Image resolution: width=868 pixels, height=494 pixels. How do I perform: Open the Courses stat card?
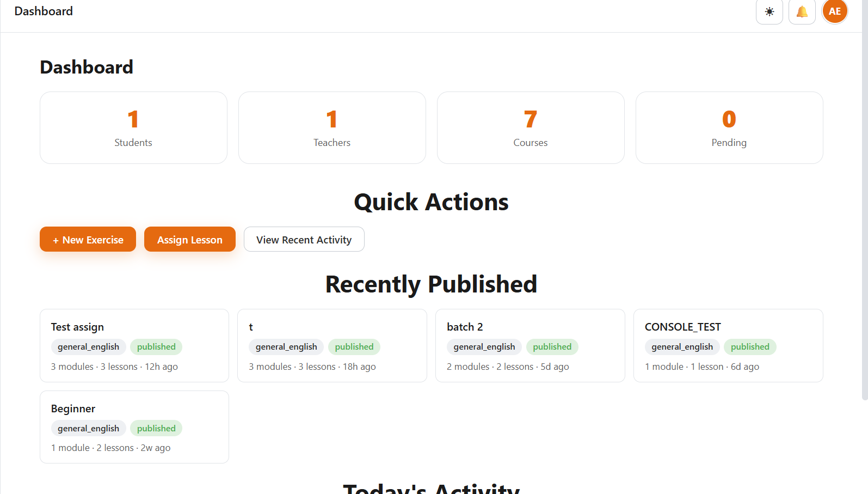coord(531,127)
